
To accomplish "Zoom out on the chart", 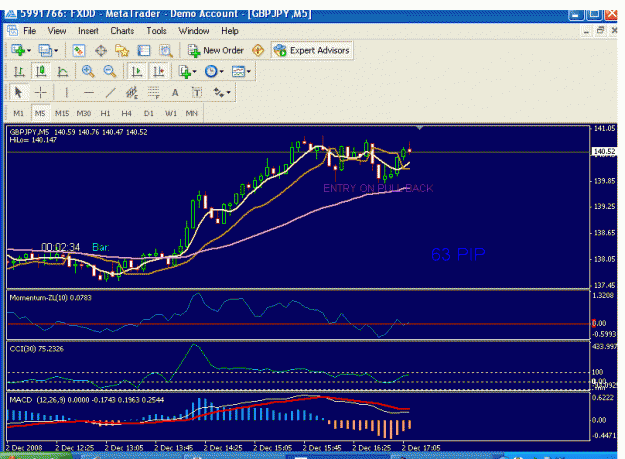I will point(110,72).
